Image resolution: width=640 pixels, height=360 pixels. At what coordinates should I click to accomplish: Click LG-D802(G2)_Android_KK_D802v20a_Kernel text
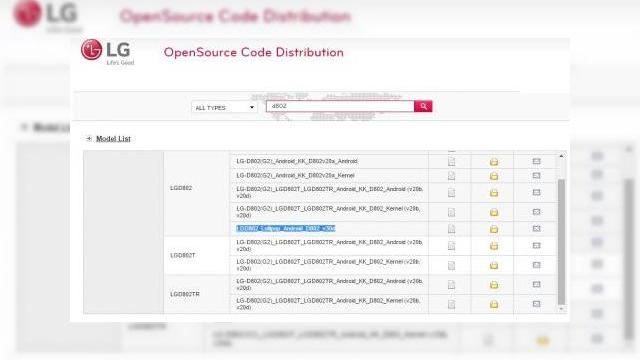295,176
